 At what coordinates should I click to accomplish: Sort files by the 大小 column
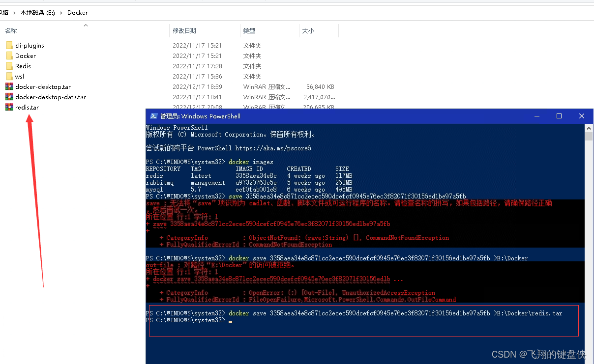pyautogui.click(x=308, y=30)
